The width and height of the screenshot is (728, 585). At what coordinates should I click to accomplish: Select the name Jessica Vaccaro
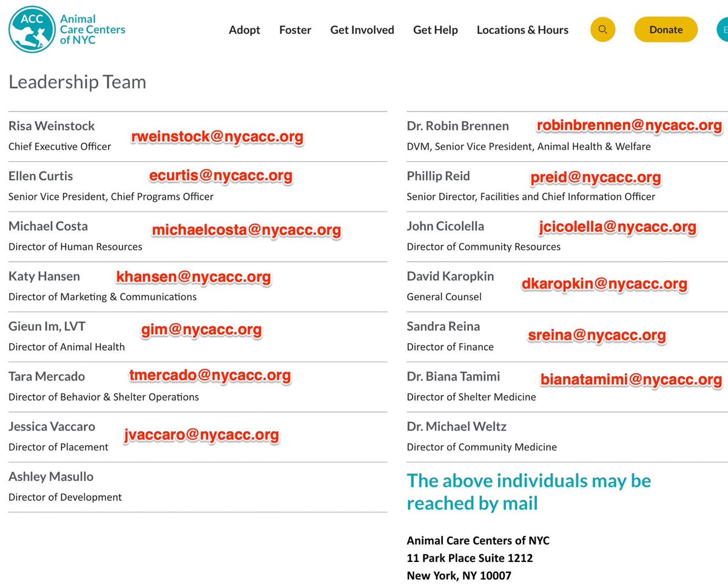point(52,426)
